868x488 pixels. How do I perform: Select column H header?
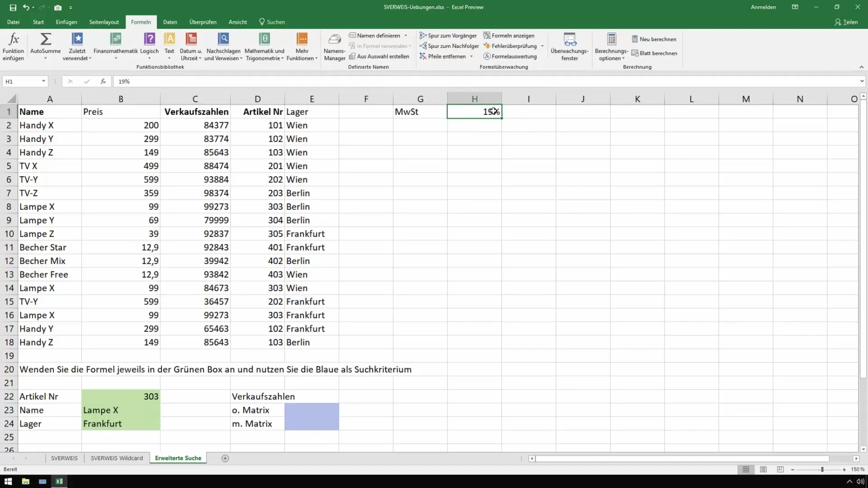(x=474, y=99)
